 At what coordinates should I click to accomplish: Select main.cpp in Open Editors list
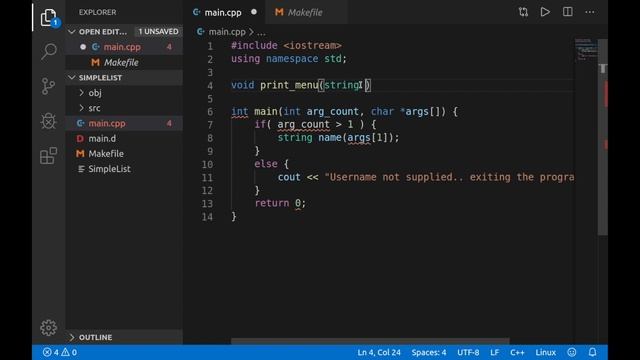tap(124, 47)
